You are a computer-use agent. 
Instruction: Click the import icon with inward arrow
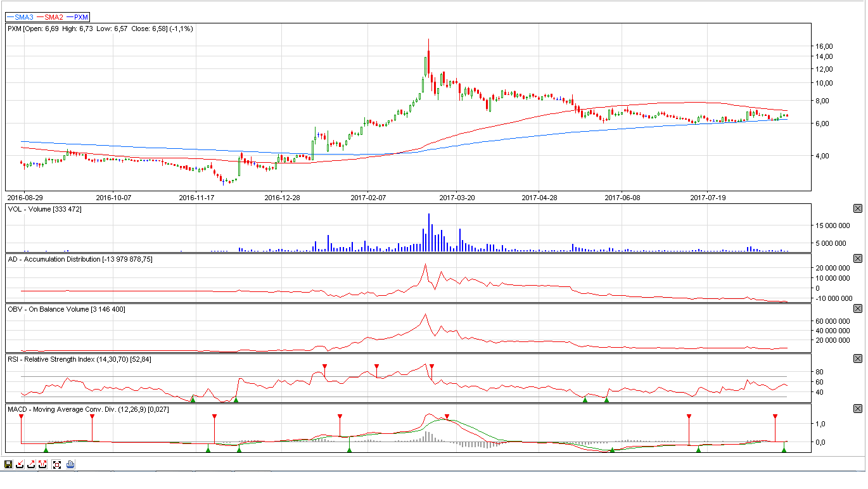20,464
